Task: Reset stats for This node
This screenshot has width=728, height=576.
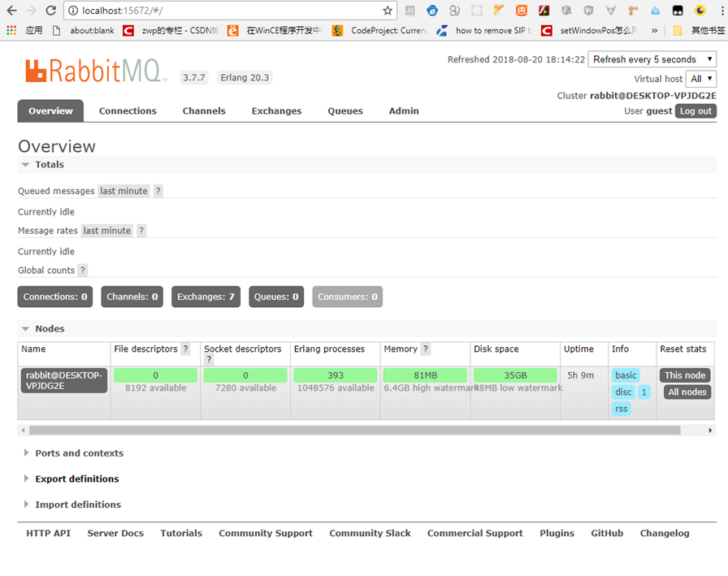Action: pos(685,375)
